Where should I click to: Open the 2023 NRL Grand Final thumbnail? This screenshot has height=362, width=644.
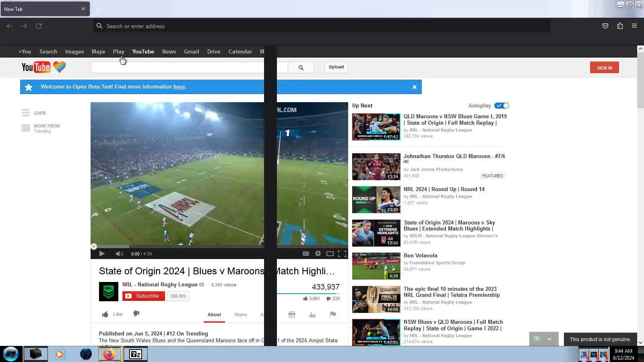[376, 299]
